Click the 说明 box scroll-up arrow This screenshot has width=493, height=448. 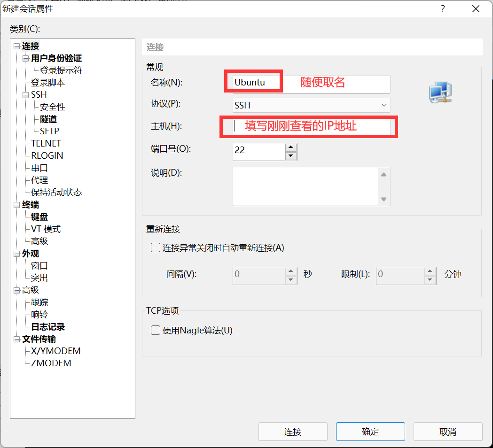383,174
